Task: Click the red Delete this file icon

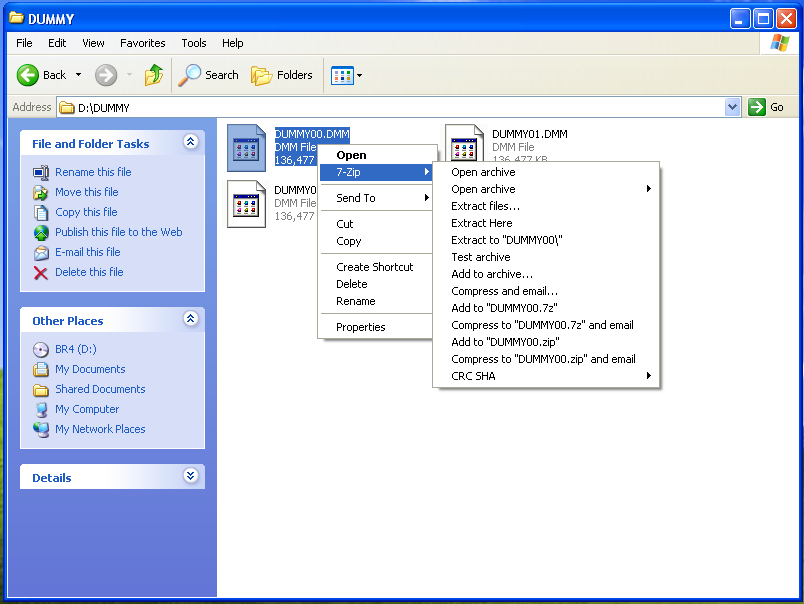Action: tap(41, 272)
